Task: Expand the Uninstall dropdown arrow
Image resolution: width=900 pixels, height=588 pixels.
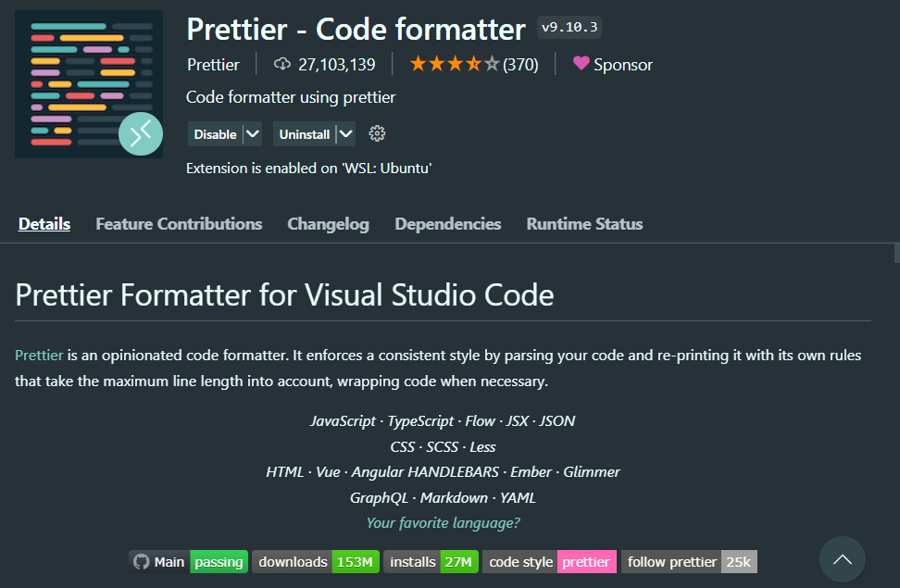Action: click(x=345, y=133)
